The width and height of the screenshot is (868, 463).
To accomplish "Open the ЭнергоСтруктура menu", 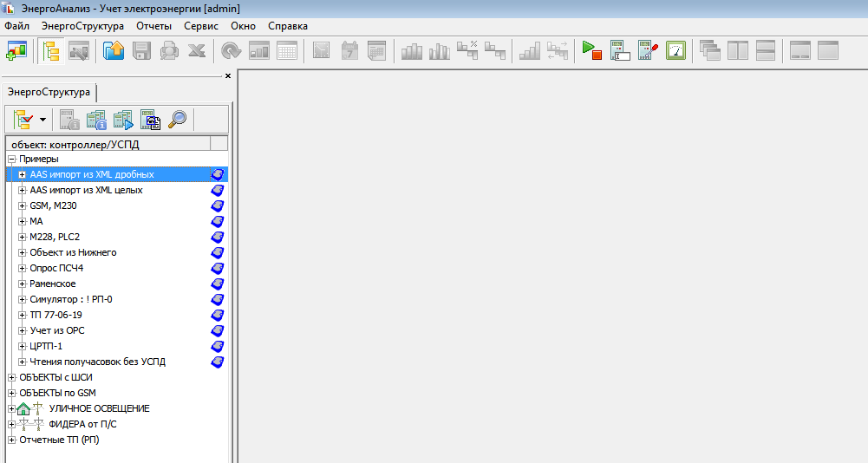I will tap(82, 26).
